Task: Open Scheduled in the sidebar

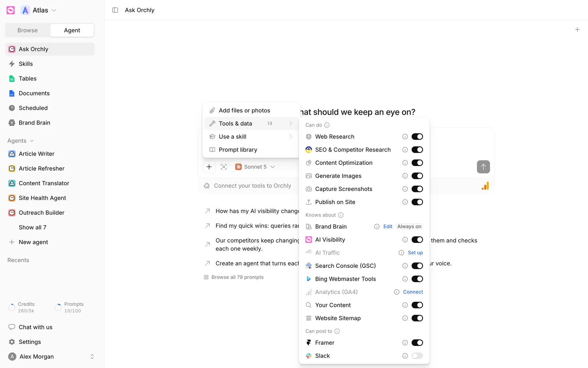Action: [x=50, y=108]
